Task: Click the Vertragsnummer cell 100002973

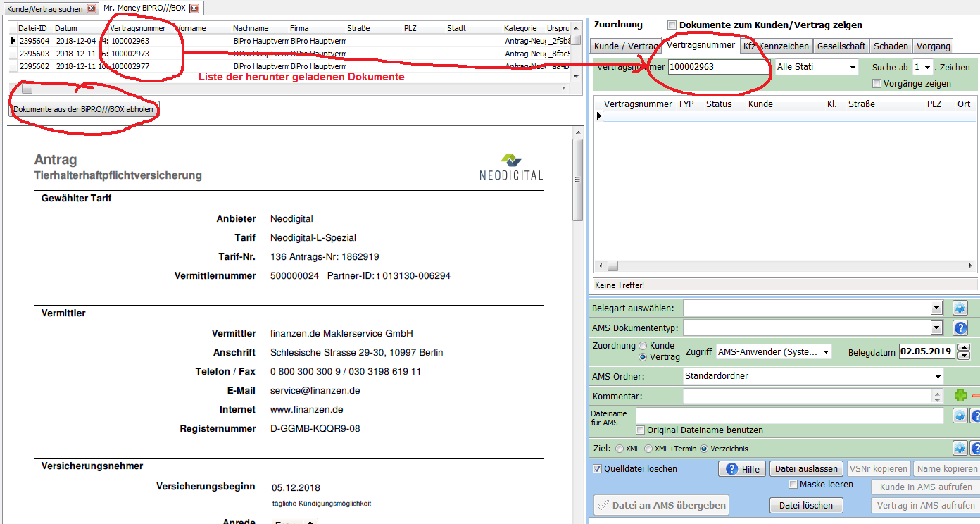Action: tap(142, 54)
